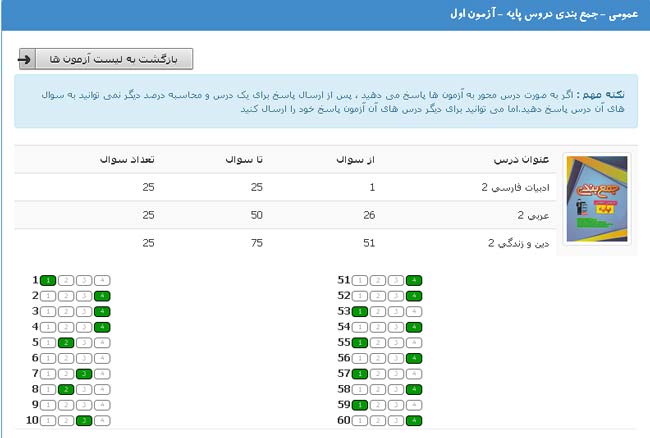Choose option 4 for question 2
Image resolution: width=650 pixels, height=438 pixels.
(x=101, y=296)
